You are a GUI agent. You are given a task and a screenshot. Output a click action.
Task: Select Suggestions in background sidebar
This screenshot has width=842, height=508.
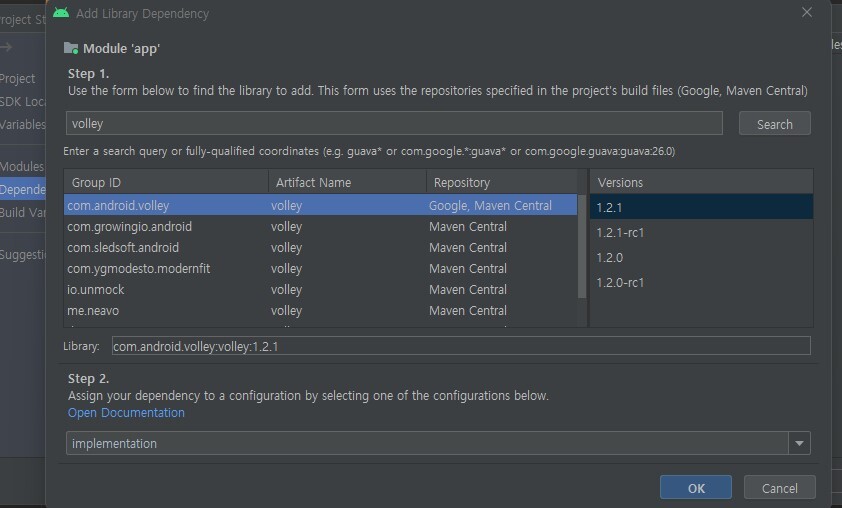(x=23, y=255)
